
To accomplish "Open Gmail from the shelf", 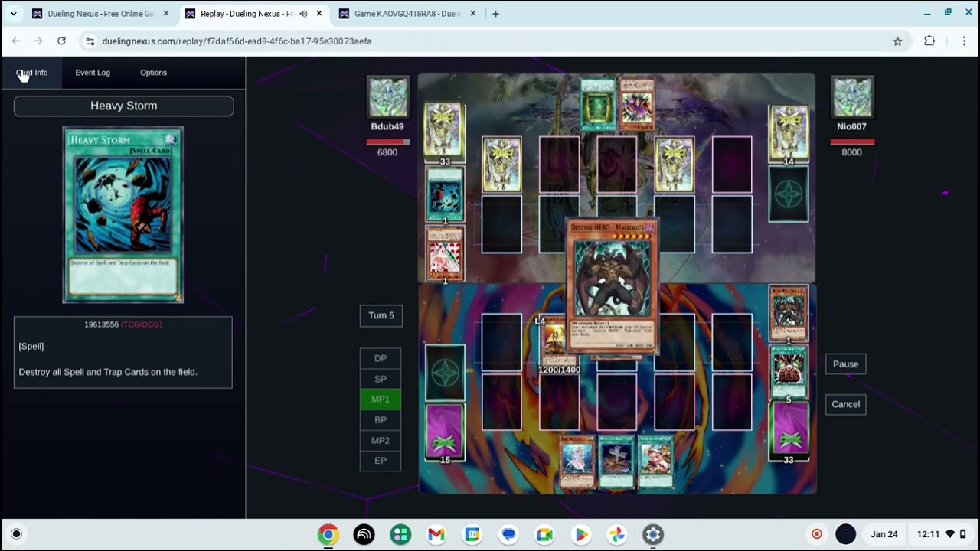I will point(436,534).
